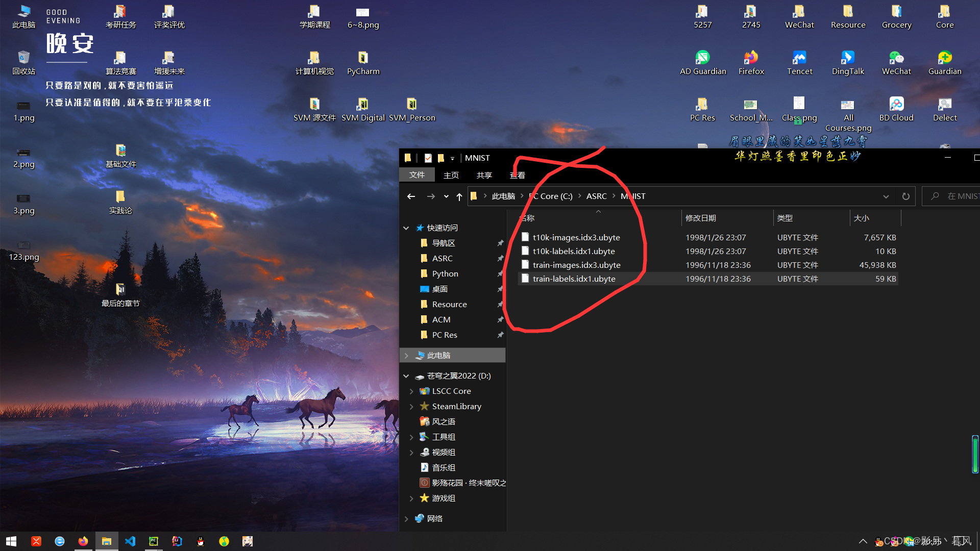Select the 此电脑 desktop icon

[x=23, y=16]
